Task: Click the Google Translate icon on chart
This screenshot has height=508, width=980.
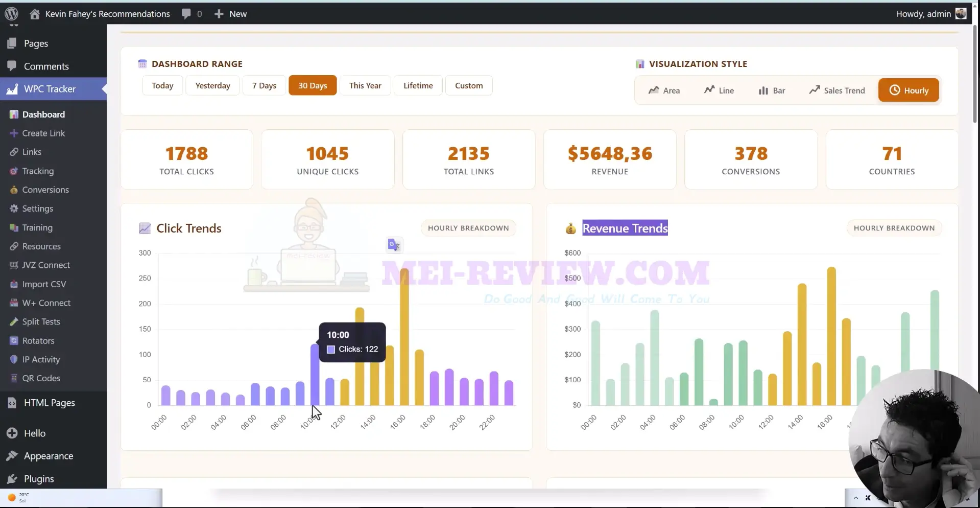Action: coord(394,245)
